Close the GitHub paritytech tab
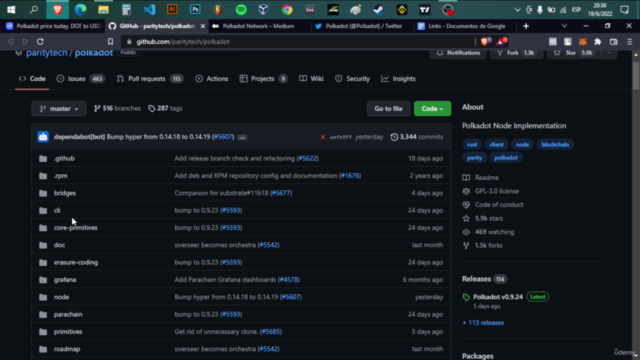Screen dimensions: 640x360 (202, 26)
